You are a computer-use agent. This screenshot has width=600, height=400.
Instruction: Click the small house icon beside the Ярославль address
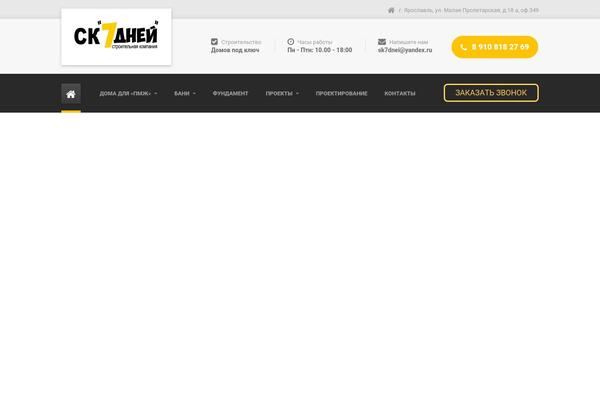click(x=391, y=10)
